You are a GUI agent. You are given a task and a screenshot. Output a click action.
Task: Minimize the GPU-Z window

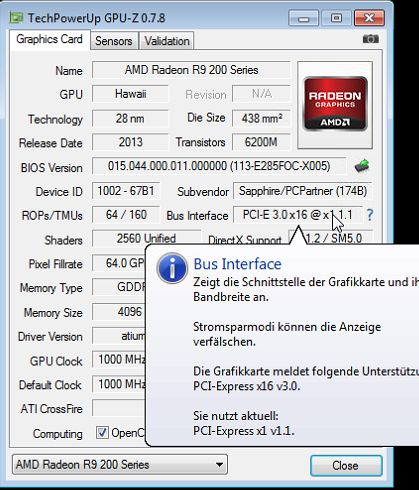coord(303,18)
